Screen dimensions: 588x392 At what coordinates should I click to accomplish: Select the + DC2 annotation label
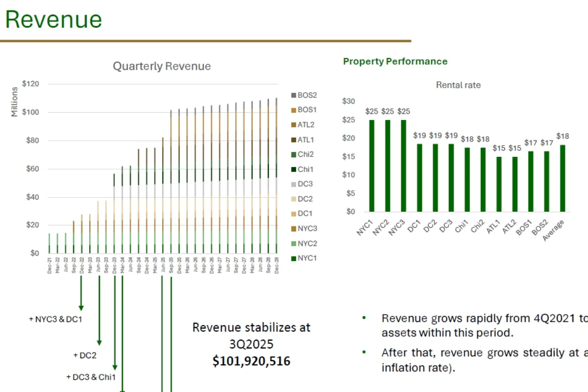pyautogui.click(x=84, y=355)
